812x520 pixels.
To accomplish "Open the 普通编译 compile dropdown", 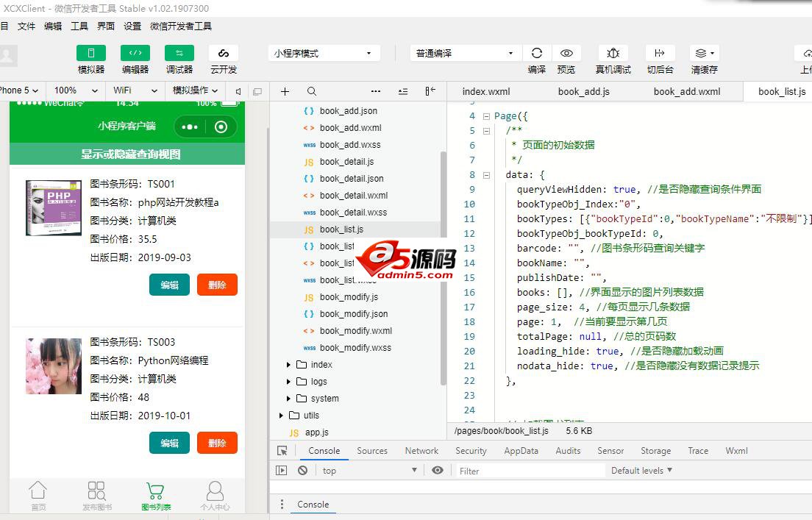I will 465,53.
